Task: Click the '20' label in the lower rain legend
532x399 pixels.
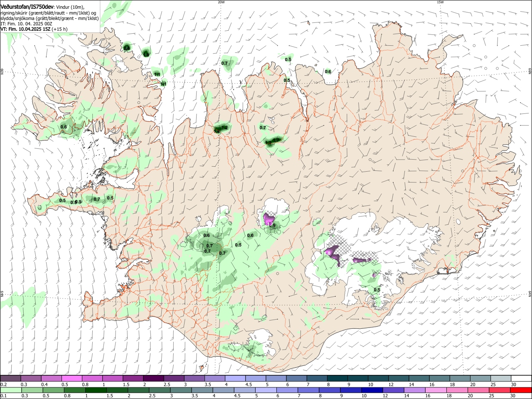Action: [470, 396]
